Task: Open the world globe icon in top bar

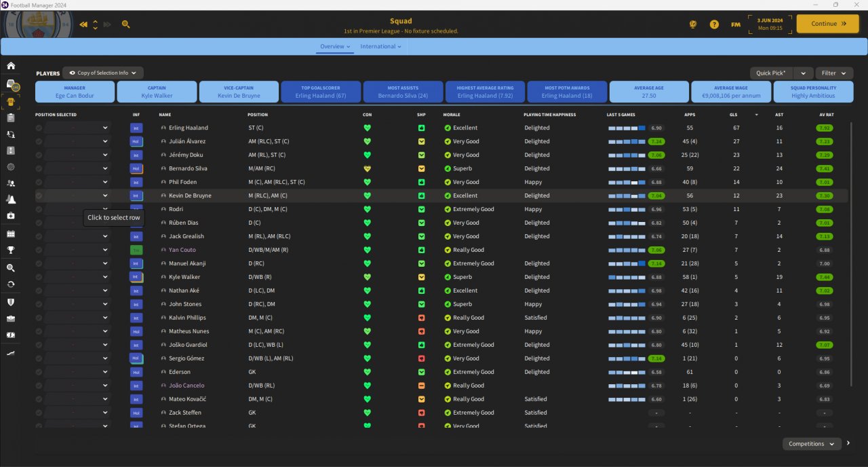Action: tap(693, 24)
